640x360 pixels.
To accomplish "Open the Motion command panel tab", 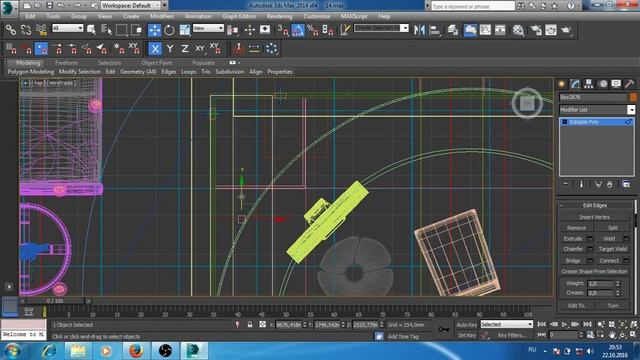I will click(603, 84).
